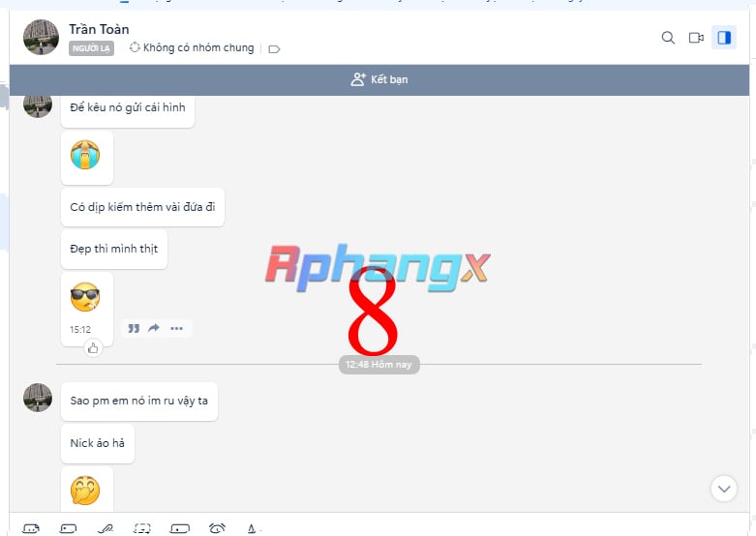Viewport: 756px width, 536px height.
Task: Quote reply to the sunglasses emoji message
Action: [134, 328]
